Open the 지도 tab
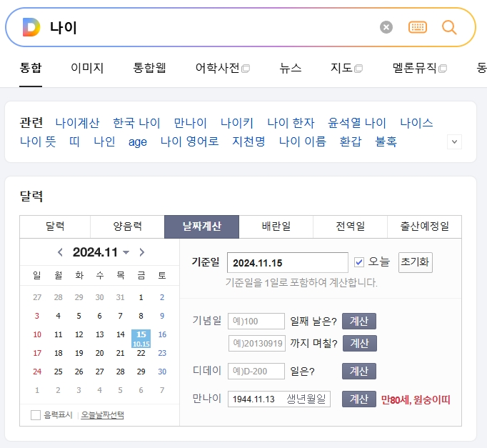 tap(346, 68)
